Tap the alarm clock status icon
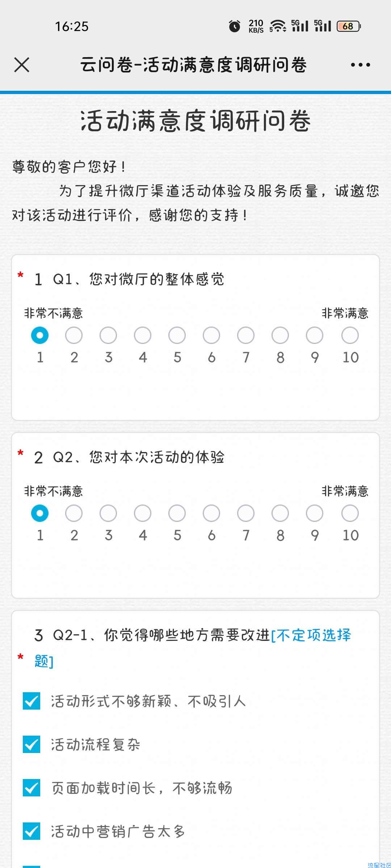The width and height of the screenshot is (391, 868). tap(235, 26)
